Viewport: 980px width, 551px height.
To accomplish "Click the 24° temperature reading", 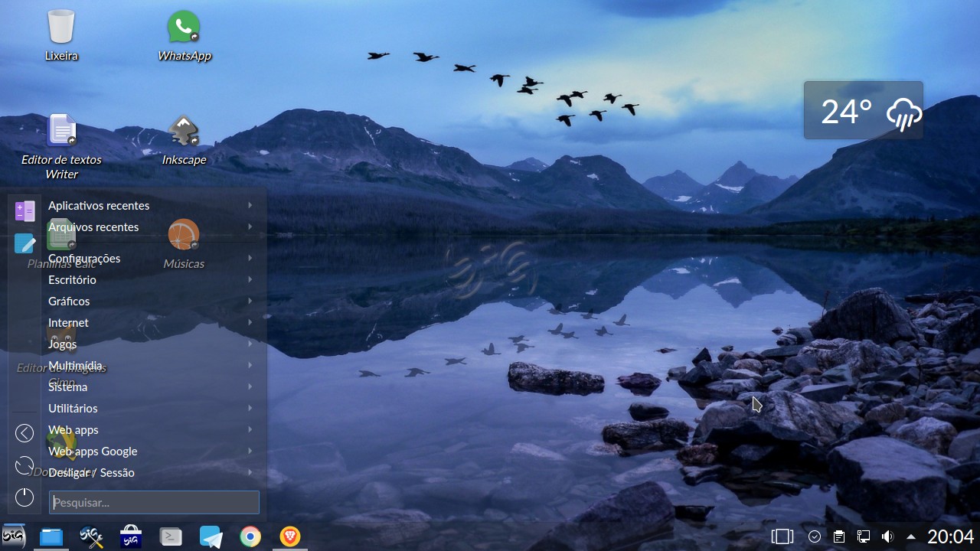I will coord(846,112).
